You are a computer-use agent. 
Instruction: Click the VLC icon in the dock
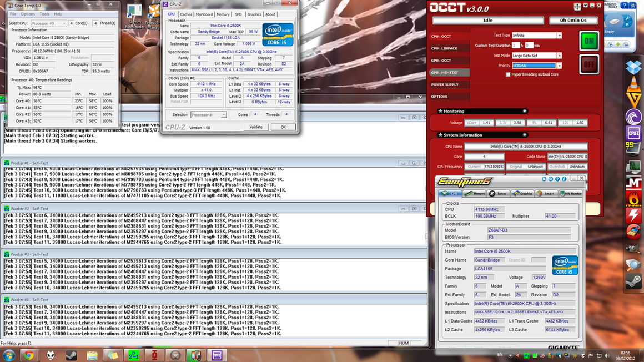[x=633, y=84]
